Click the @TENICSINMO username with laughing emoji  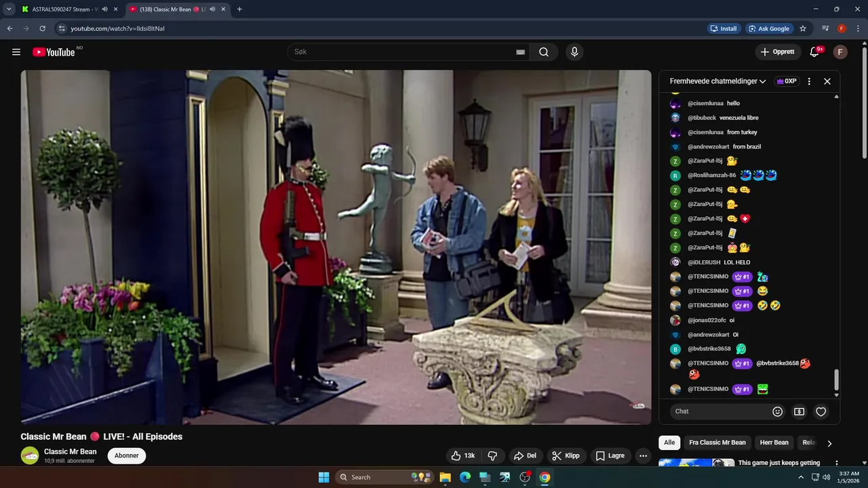(708, 291)
